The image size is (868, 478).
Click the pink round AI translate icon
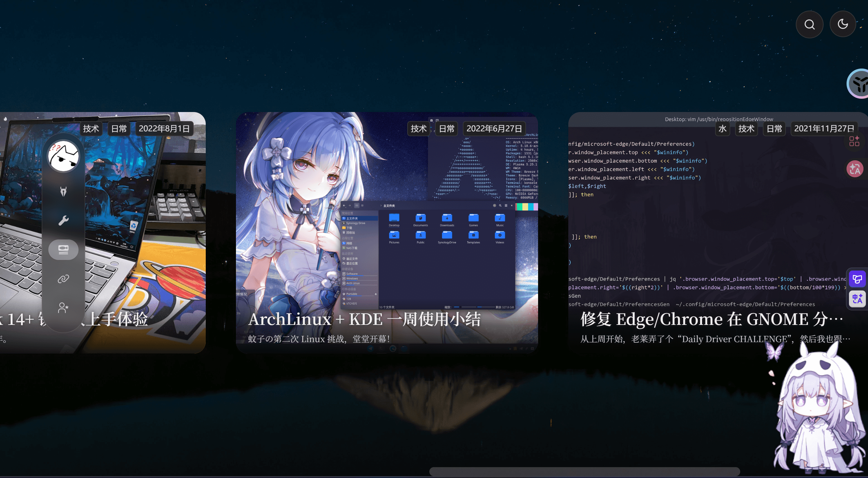pos(855,169)
